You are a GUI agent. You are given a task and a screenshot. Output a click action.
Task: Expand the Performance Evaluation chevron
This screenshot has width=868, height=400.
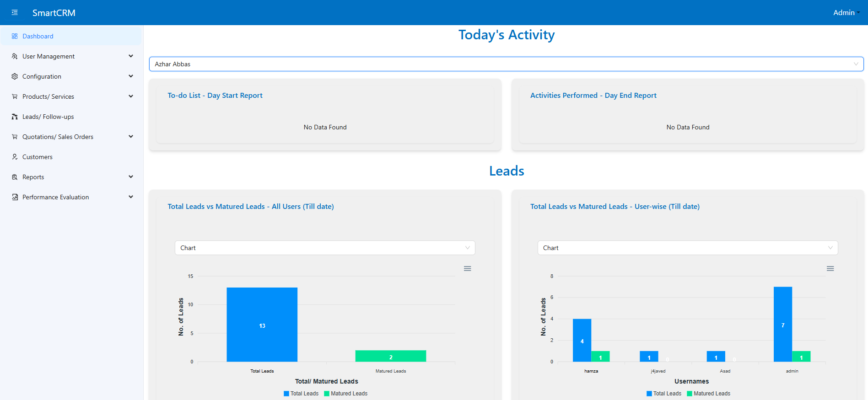pyautogui.click(x=131, y=197)
